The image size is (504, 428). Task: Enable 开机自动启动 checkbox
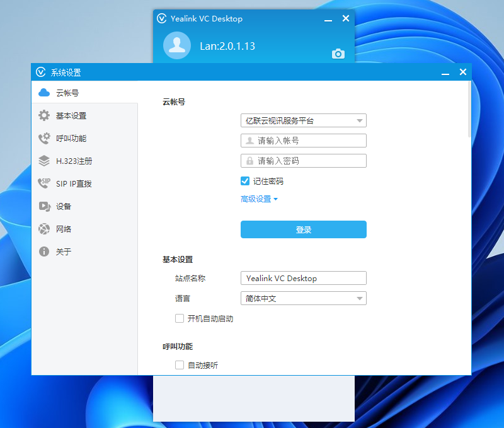tap(180, 318)
